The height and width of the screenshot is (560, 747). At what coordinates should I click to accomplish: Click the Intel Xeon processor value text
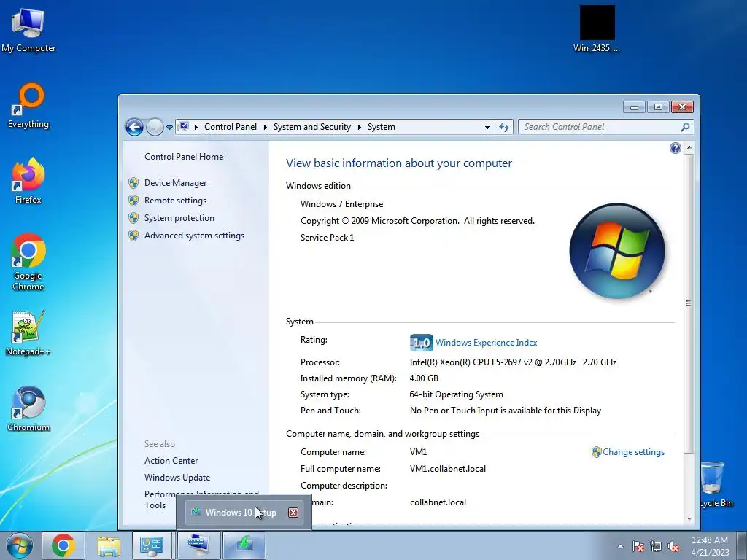513,362
